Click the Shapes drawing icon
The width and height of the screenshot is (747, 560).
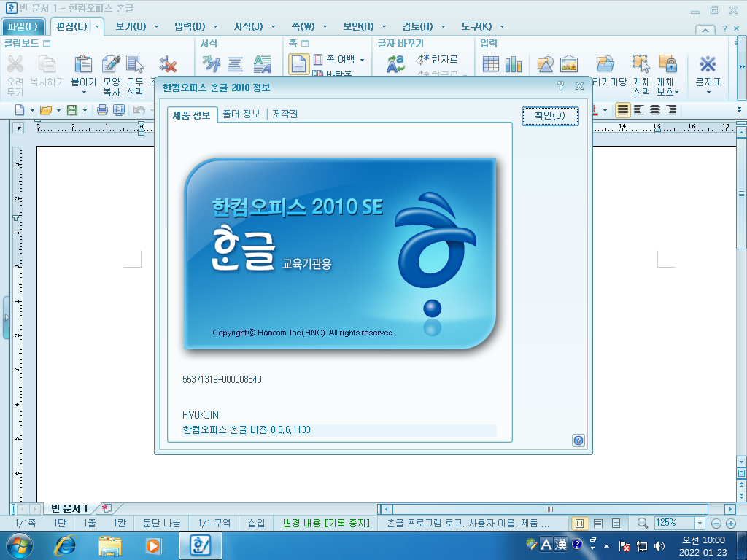[545, 64]
